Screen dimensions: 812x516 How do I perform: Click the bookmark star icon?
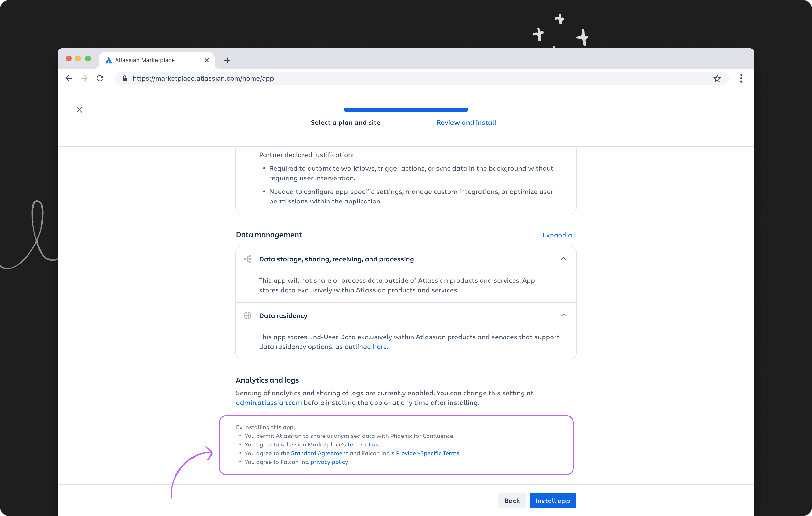pyautogui.click(x=718, y=78)
